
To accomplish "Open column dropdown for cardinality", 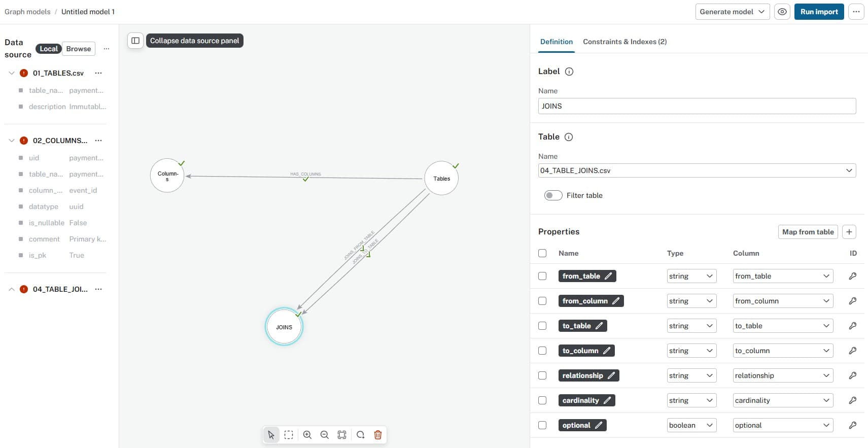I will click(x=783, y=400).
